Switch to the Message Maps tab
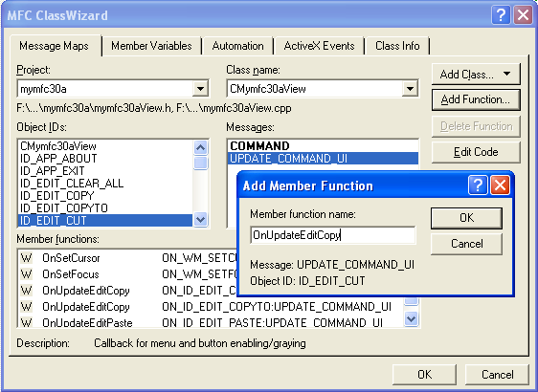 coord(54,46)
